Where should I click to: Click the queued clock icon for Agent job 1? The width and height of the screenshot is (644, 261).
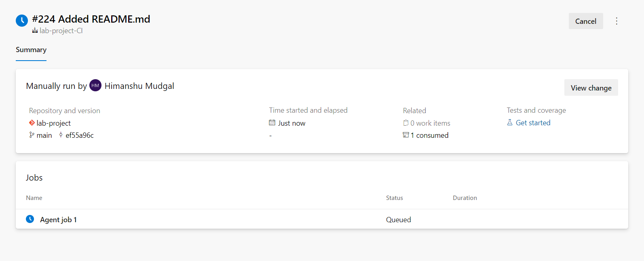(30, 219)
